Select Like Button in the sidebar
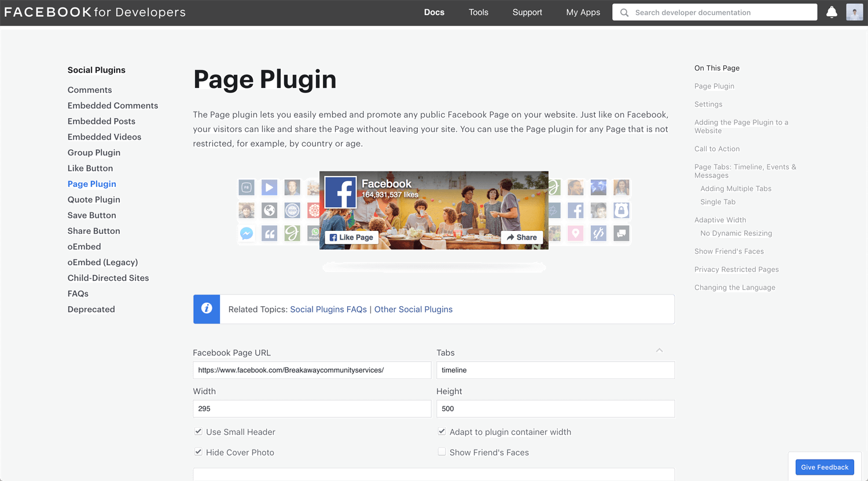This screenshot has height=481, width=868. pos(90,168)
